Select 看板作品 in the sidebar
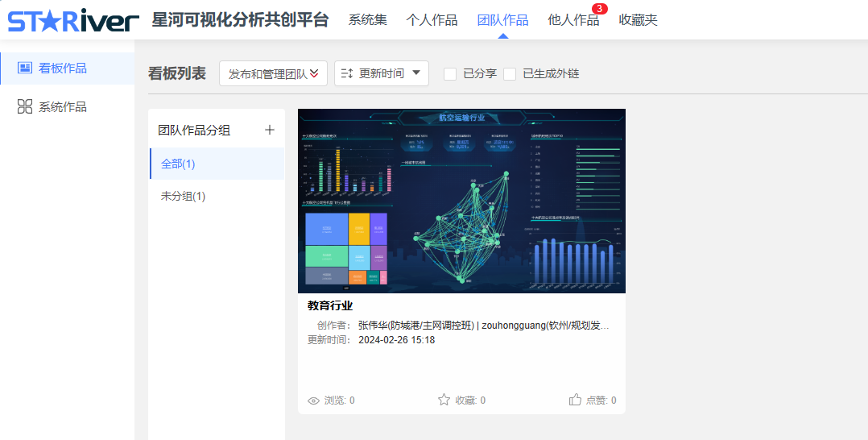The height and width of the screenshot is (440, 868). (67, 68)
